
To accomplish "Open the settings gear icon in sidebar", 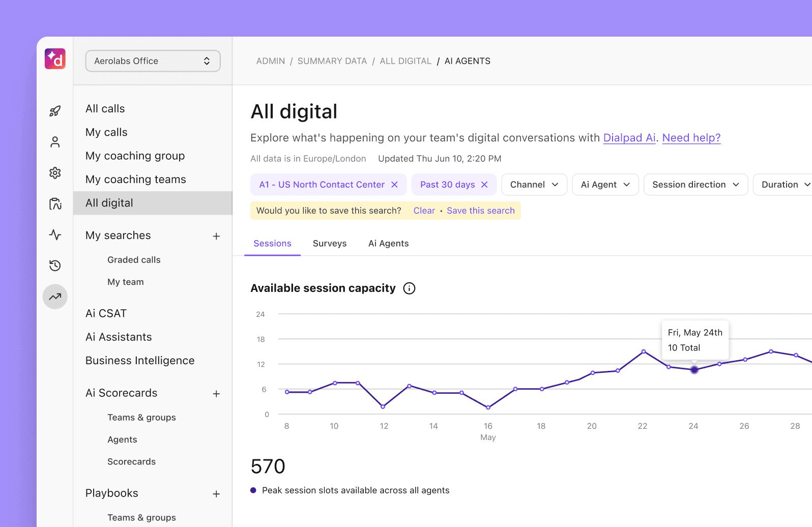I will (x=55, y=173).
